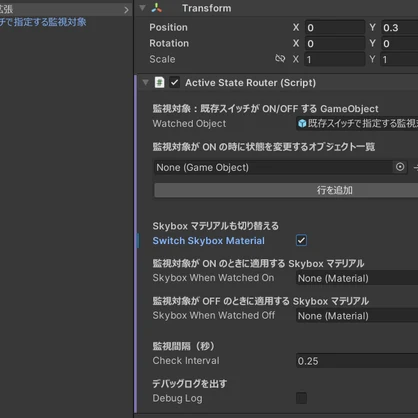Toggle the Scale constrain proportions link icon

(280, 59)
